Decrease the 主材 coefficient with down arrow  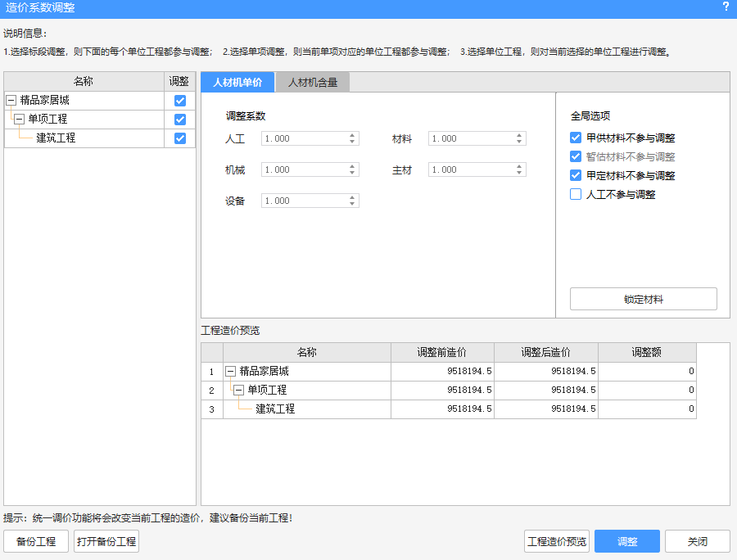519,173
